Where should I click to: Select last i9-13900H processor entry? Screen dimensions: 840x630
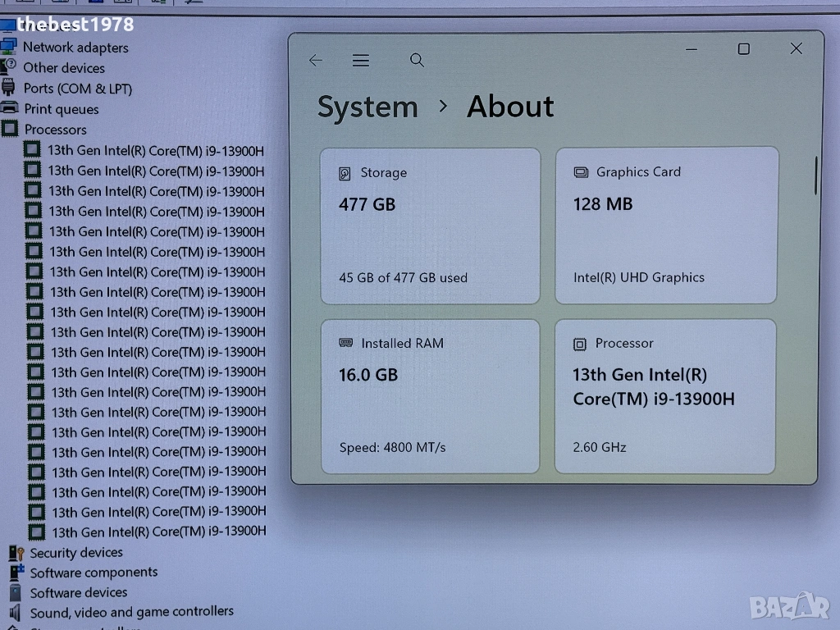tap(159, 532)
